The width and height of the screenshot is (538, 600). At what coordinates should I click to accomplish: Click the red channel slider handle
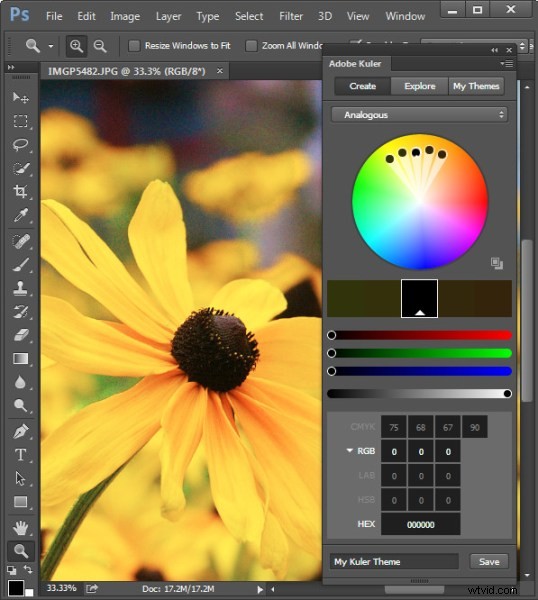click(x=332, y=335)
